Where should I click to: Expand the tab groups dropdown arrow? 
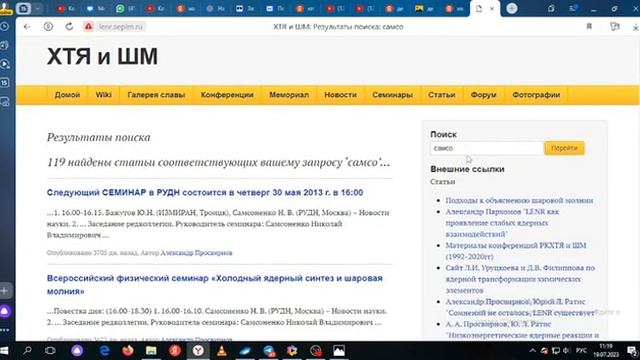coord(38,9)
